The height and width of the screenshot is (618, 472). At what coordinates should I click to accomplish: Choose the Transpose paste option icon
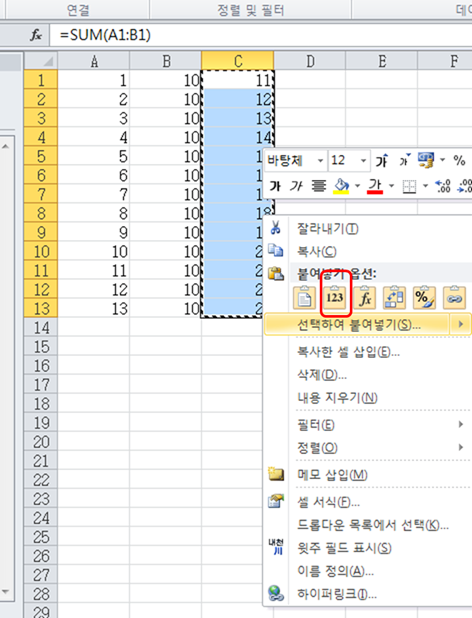point(394,298)
